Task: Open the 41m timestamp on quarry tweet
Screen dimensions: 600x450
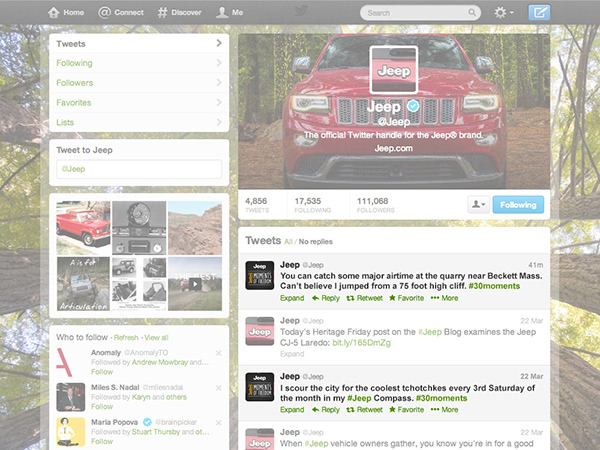Action: click(535, 265)
